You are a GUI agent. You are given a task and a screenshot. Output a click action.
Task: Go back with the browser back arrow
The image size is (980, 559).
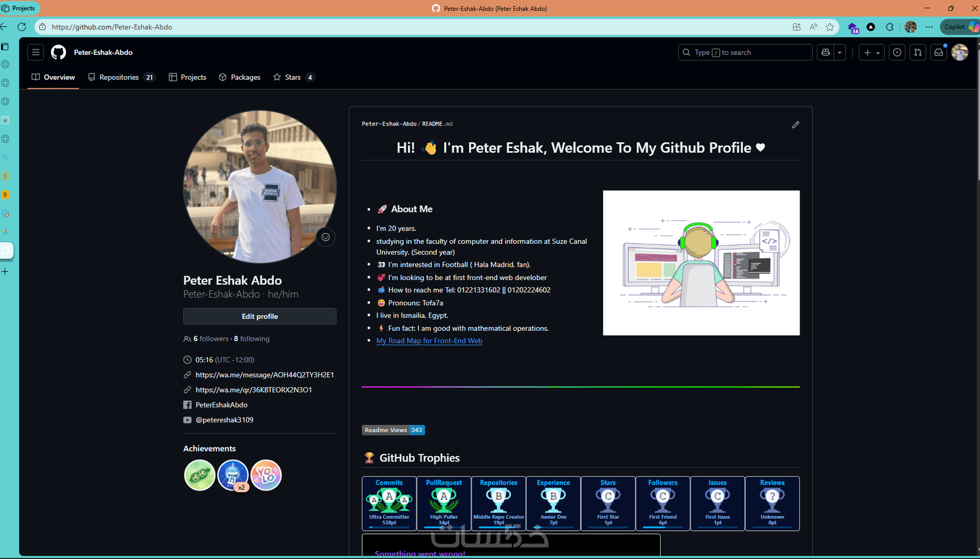point(4,27)
